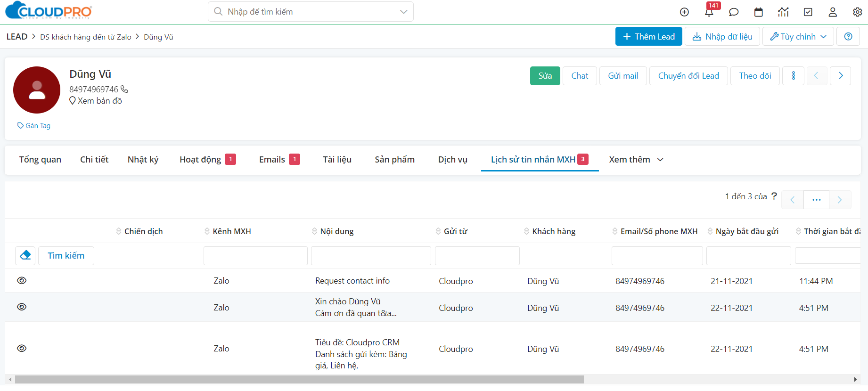Click previous page arrow in list pagination
This screenshot has width=868, height=391.
(x=793, y=200)
